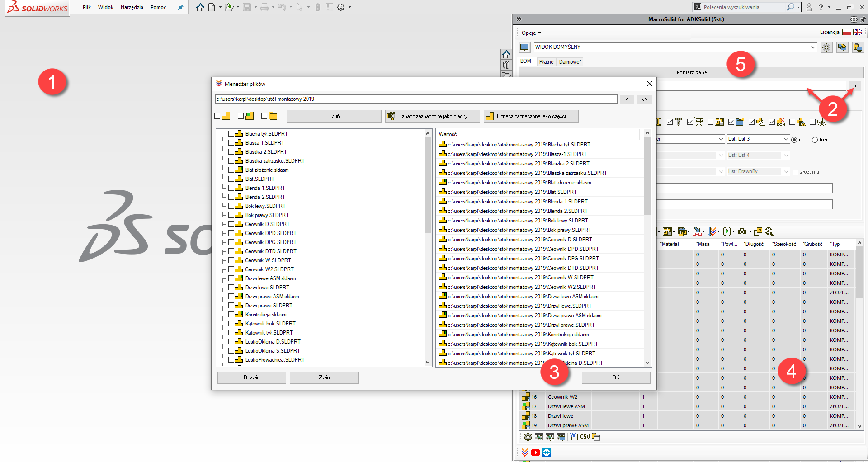This screenshot has height=462, width=868.
Task: Click the home icon on the task pane tabs
Action: [x=506, y=54]
